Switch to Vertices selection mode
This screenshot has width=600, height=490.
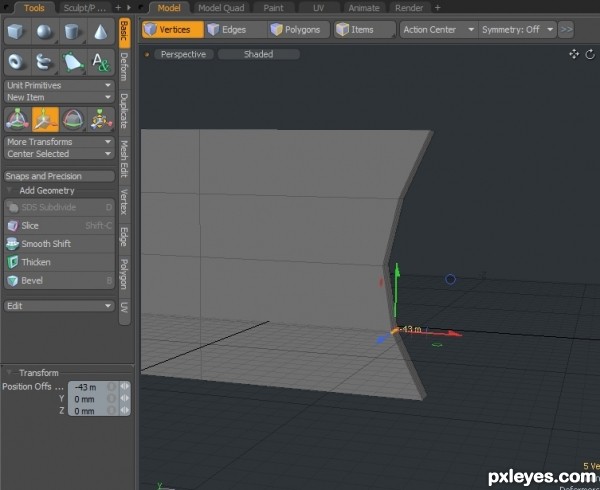(x=173, y=29)
